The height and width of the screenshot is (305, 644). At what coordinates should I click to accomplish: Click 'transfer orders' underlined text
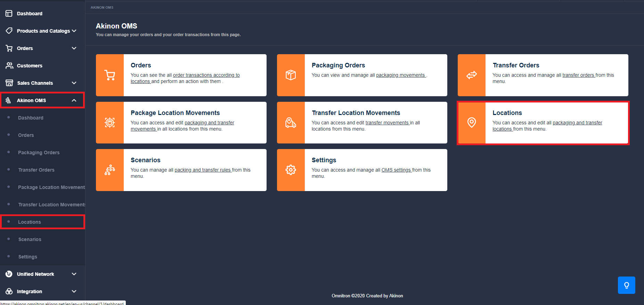578,75
